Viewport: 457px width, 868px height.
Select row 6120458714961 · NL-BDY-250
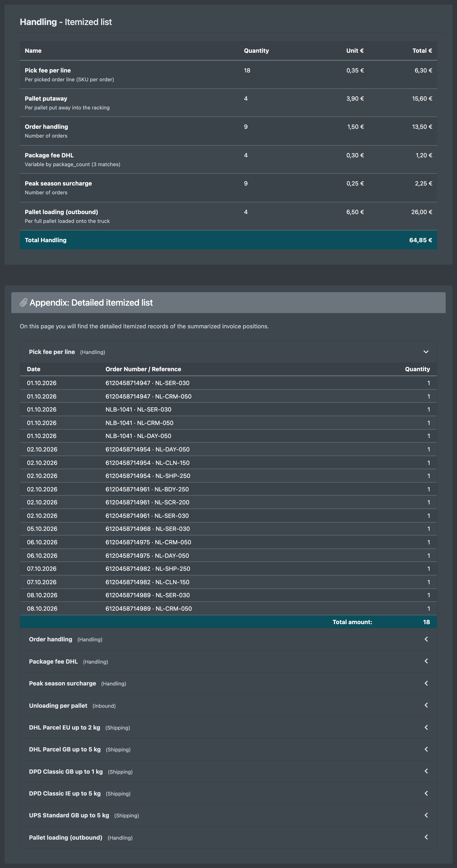coord(228,489)
